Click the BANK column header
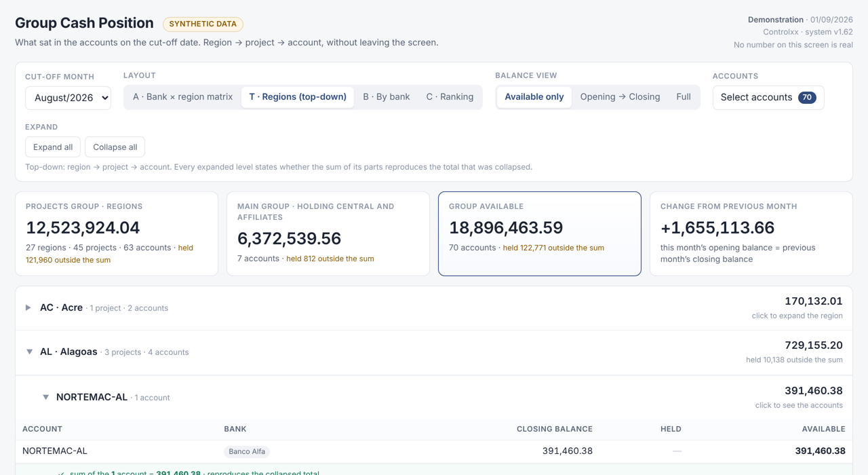The height and width of the screenshot is (475, 868). 235,429
